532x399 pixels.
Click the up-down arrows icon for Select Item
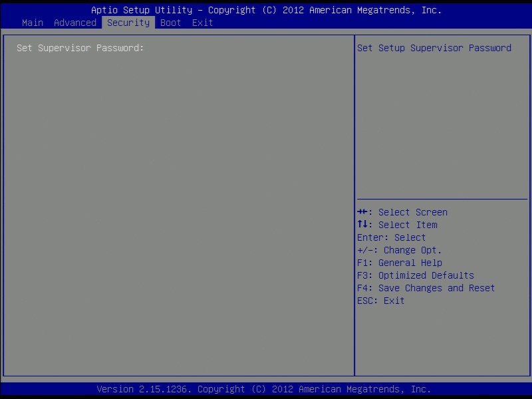tap(362, 225)
